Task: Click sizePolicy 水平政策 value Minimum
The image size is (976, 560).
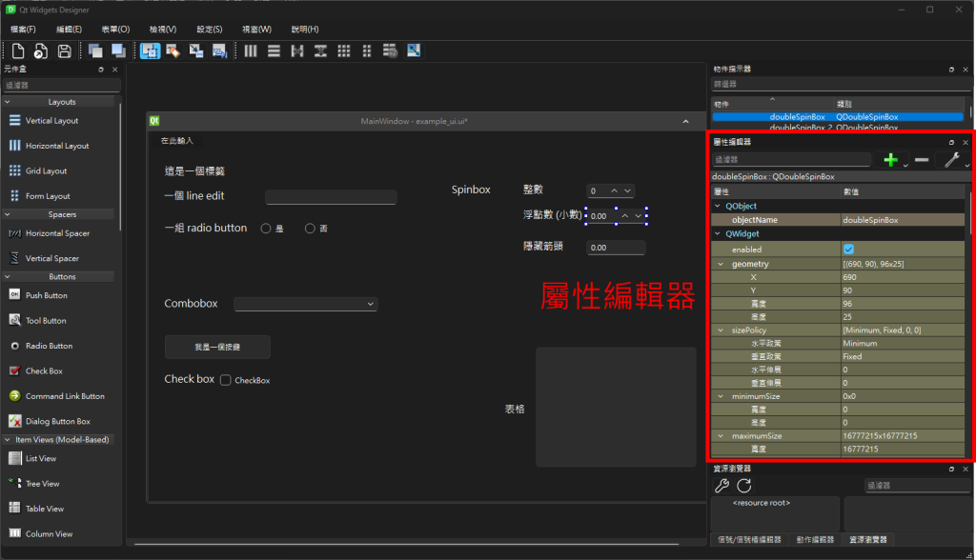Action: [x=903, y=344]
